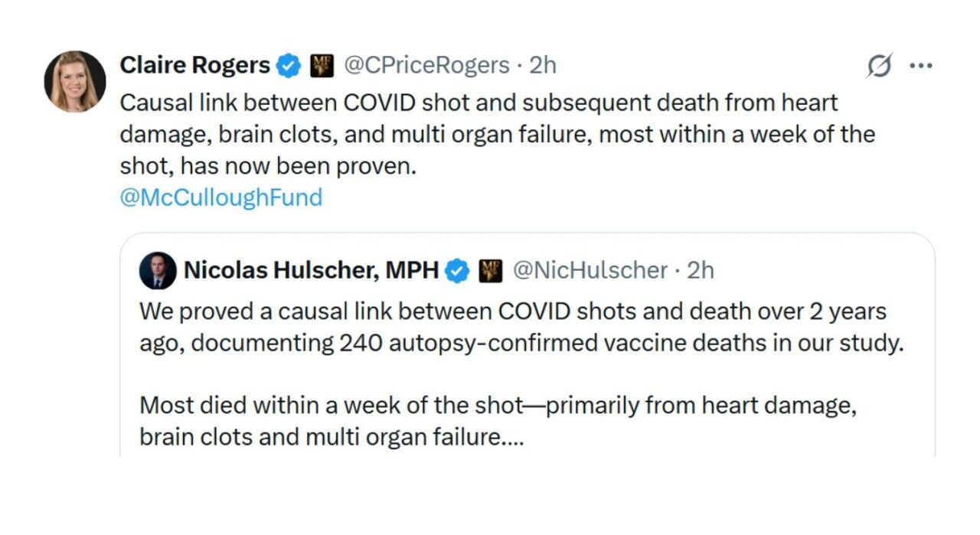The image size is (980, 535).
Task: Click the @NicHulscher handle
Action: coord(590,270)
